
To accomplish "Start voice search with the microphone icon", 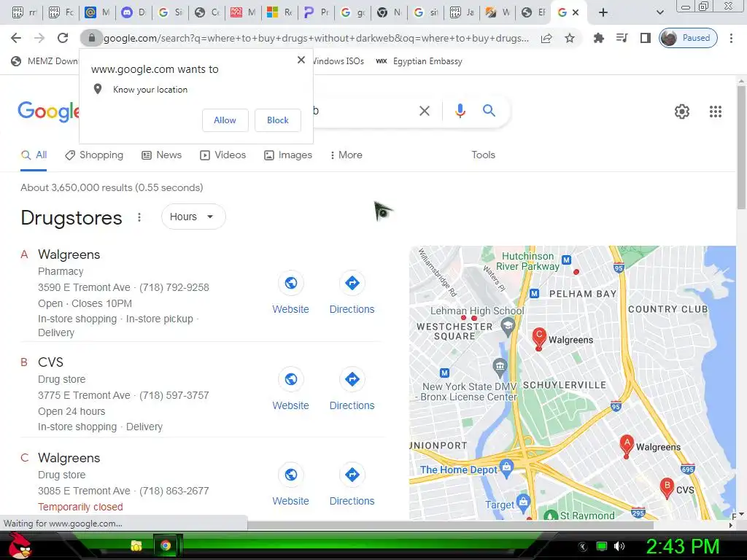I will tap(460, 111).
